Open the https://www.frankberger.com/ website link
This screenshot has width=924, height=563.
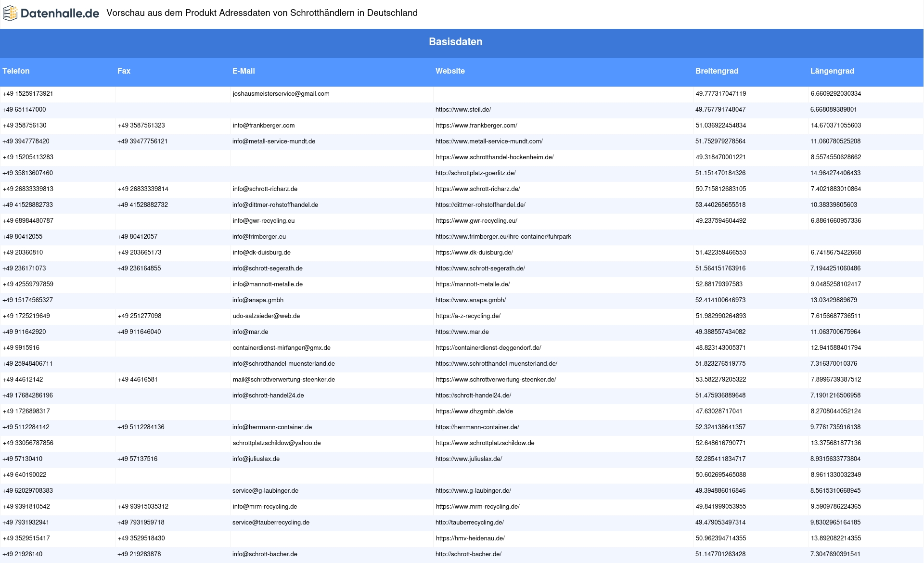coord(476,126)
